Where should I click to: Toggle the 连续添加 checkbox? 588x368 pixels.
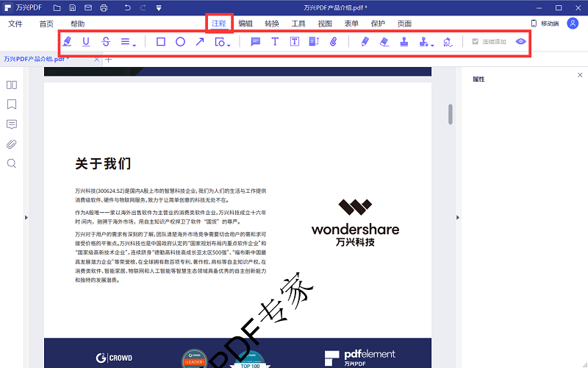[x=476, y=42]
